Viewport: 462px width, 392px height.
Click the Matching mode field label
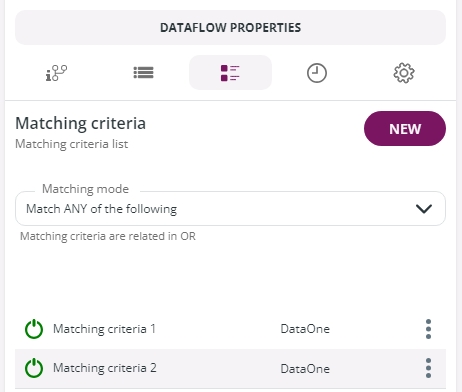[85, 189]
